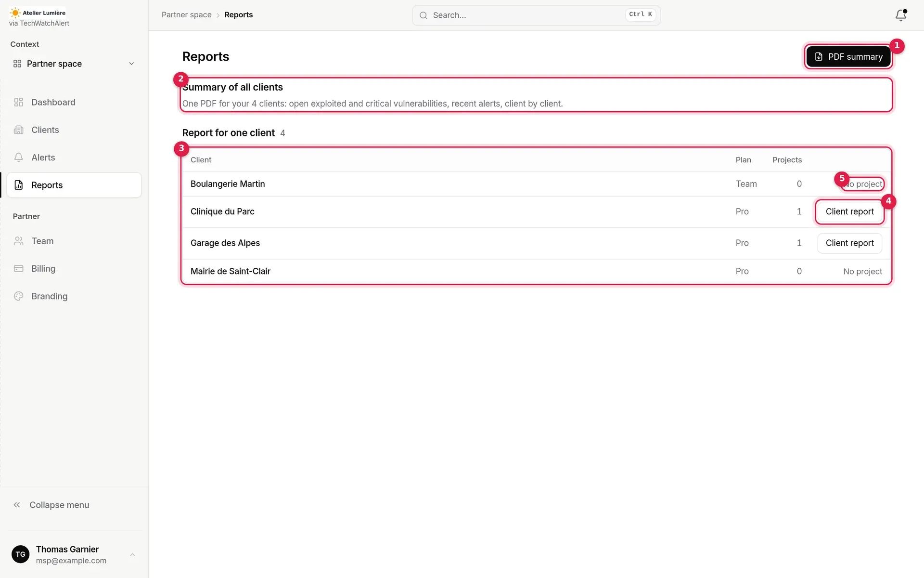Click the Partner space grid icon
Viewport: 924px width, 578px height.
click(17, 64)
